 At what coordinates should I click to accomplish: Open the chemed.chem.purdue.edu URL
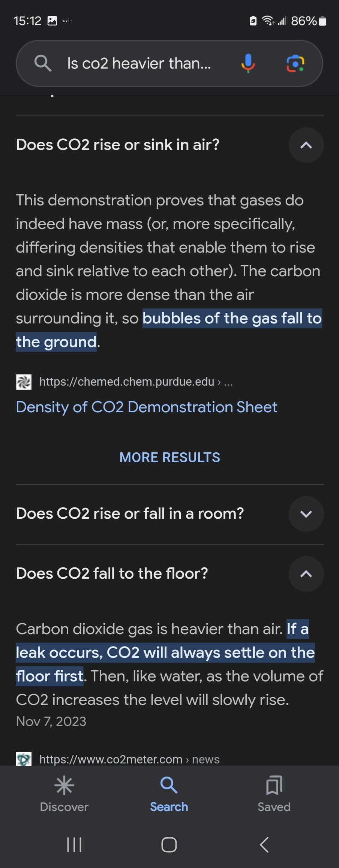click(136, 382)
